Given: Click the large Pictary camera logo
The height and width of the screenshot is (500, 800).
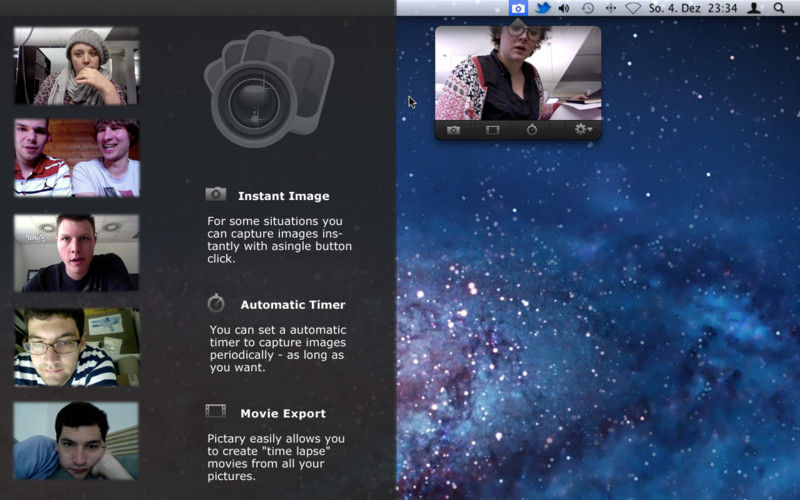Looking at the screenshot, I should point(268,89).
